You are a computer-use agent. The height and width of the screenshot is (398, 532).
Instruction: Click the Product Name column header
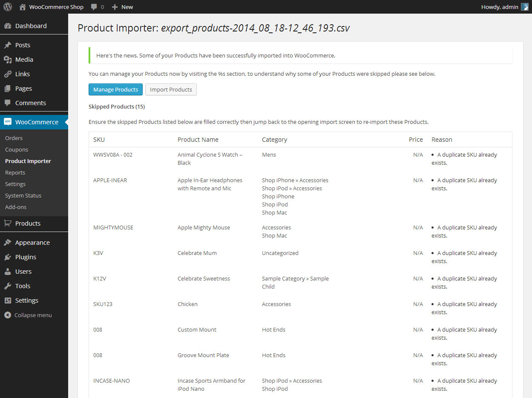(198, 140)
